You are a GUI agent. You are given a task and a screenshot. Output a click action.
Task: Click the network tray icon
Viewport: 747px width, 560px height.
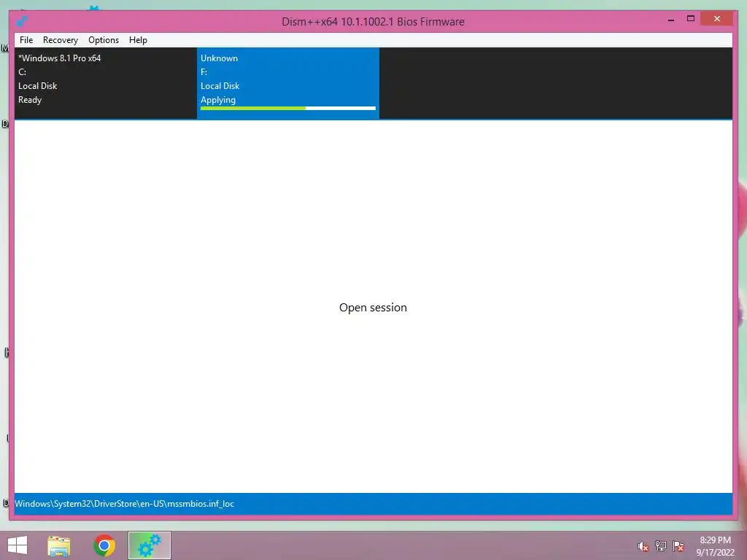coord(661,546)
